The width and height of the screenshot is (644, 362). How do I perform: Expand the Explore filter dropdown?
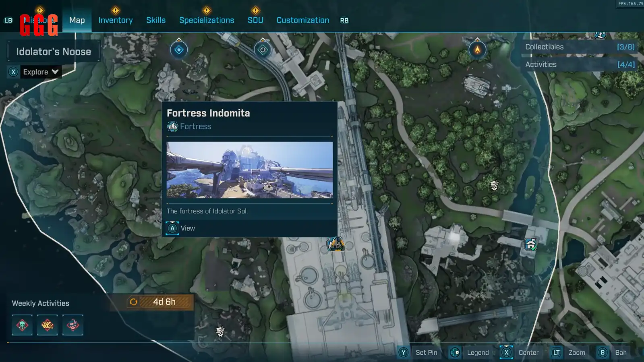pyautogui.click(x=41, y=72)
